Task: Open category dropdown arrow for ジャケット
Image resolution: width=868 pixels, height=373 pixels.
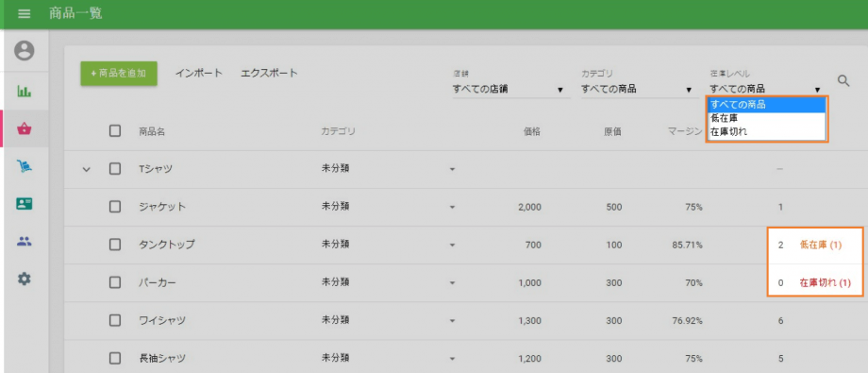Action: [x=452, y=208]
